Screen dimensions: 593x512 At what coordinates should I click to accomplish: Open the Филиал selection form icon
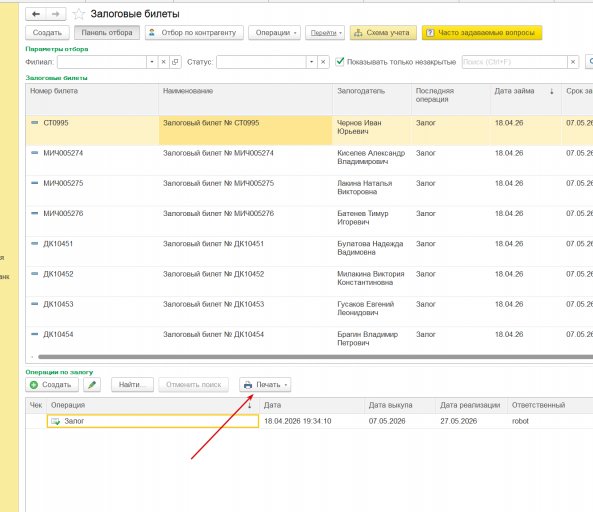click(175, 62)
